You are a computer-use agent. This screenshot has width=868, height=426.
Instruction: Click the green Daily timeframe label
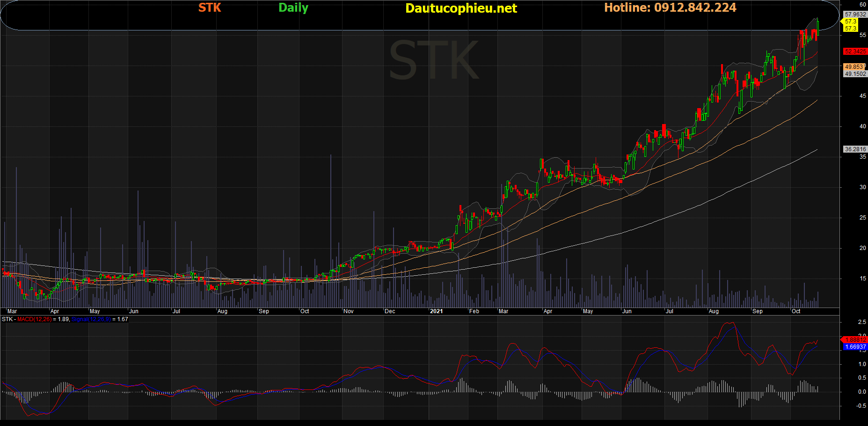(x=293, y=8)
